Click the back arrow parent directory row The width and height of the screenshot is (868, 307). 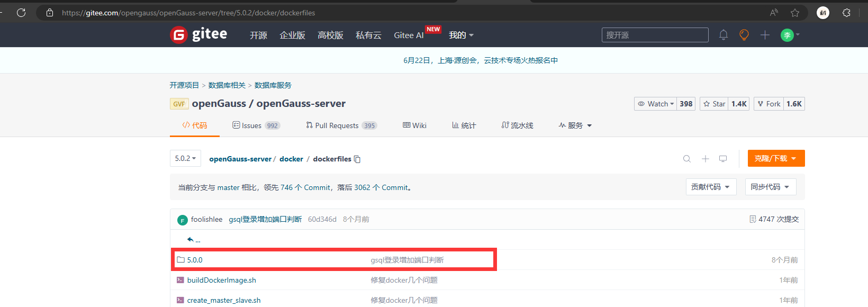point(194,240)
